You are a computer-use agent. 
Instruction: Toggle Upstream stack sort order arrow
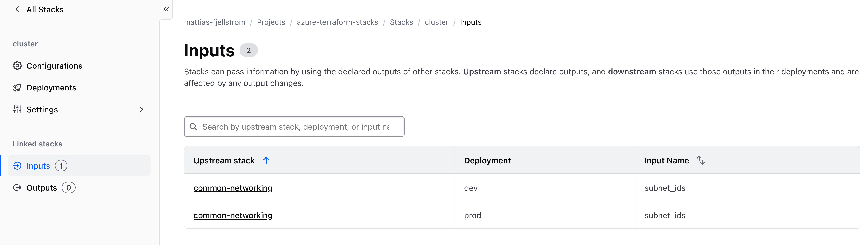266,160
